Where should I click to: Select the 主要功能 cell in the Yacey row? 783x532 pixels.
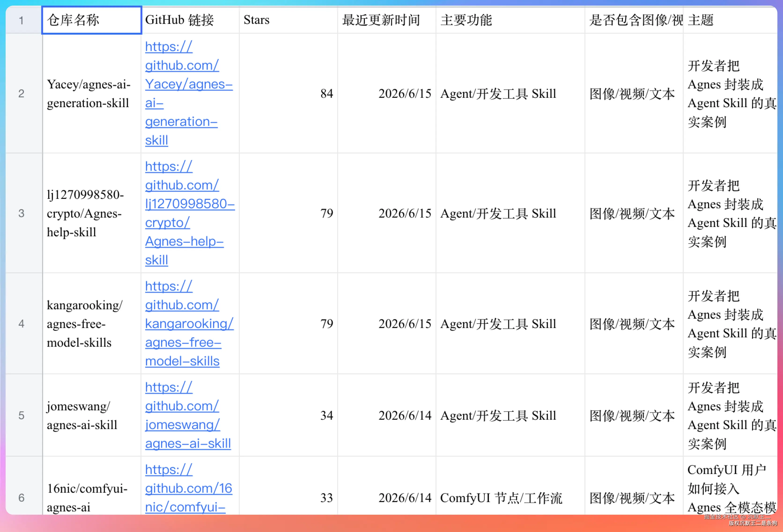point(510,93)
